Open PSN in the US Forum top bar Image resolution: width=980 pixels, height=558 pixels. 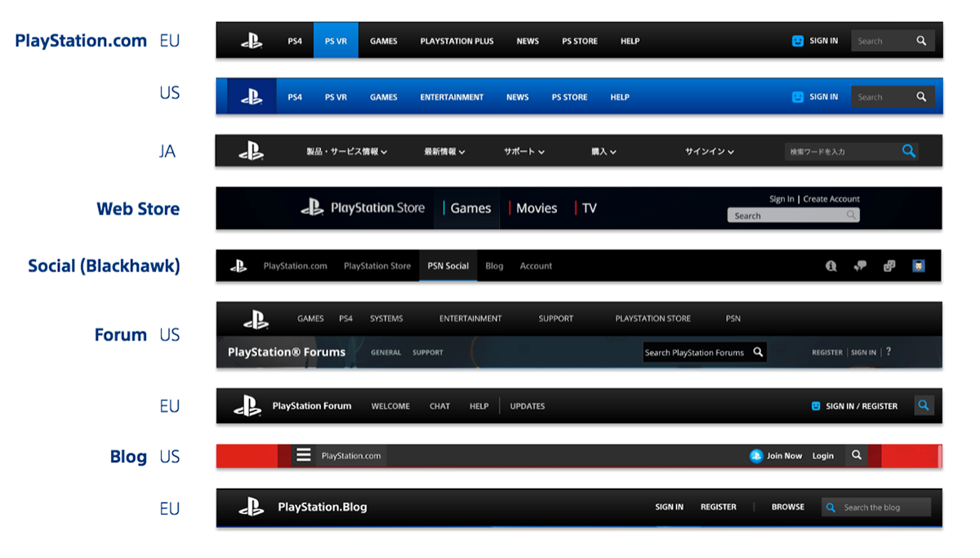(x=733, y=319)
